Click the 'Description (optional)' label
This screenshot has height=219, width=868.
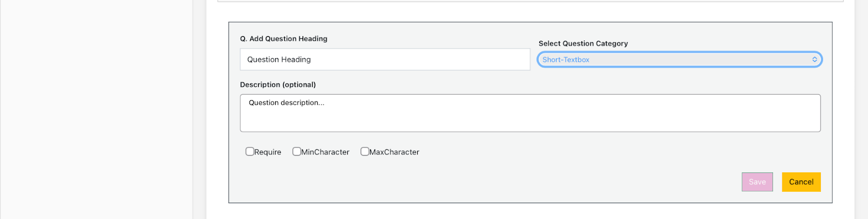[278, 85]
